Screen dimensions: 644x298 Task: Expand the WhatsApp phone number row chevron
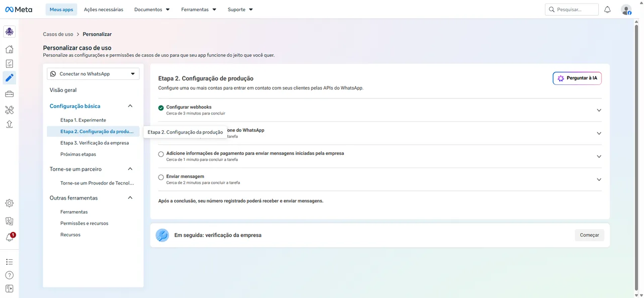click(x=599, y=133)
